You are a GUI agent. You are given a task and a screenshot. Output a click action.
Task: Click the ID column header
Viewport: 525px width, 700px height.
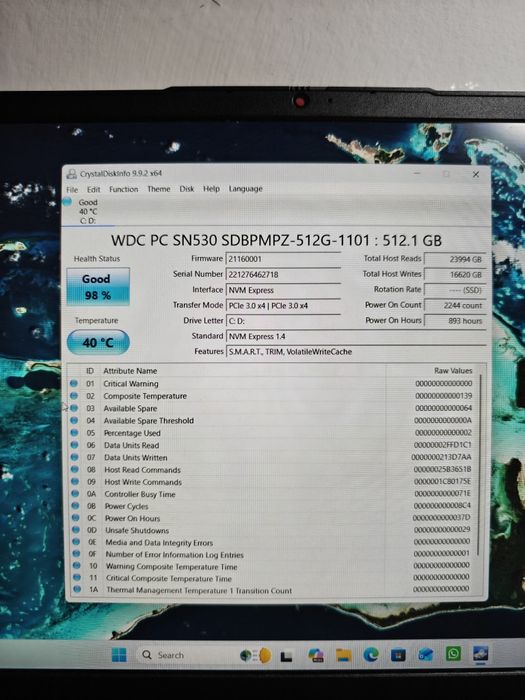pyautogui.click(x=90, y=371)
